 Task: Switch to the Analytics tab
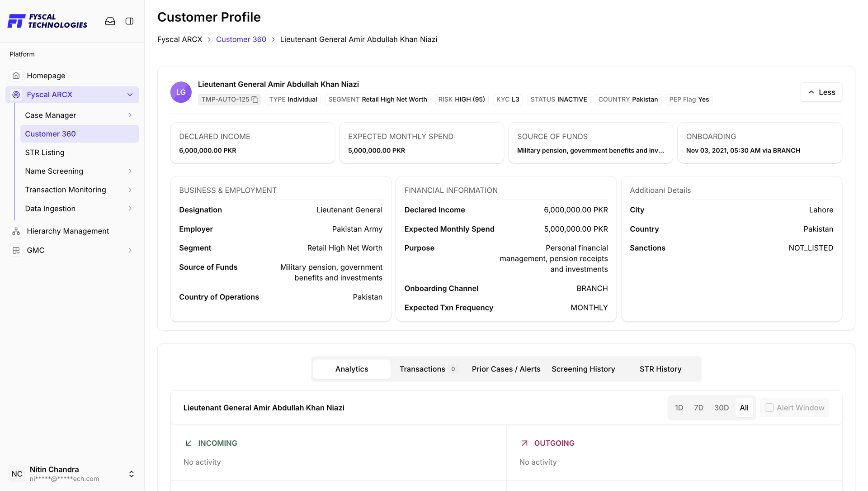(352, 369)
